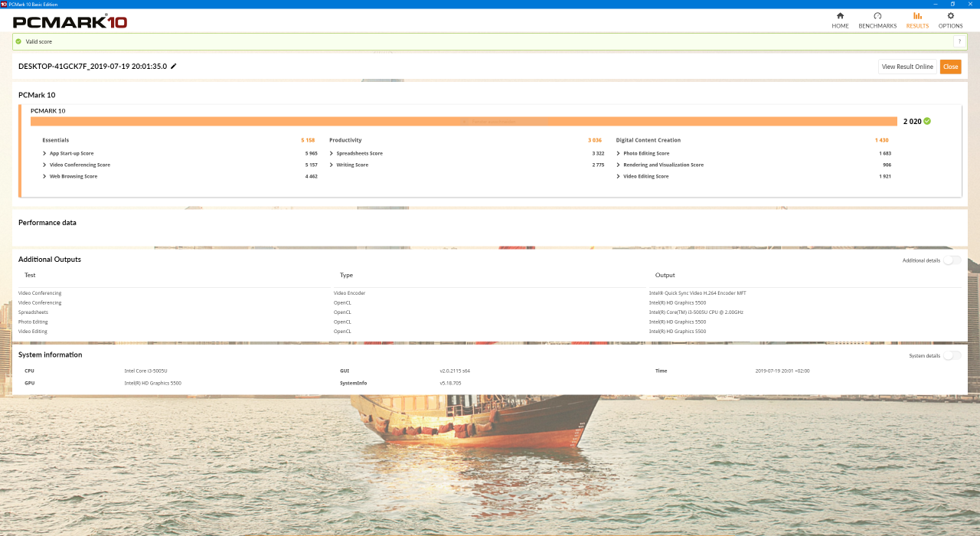The image size is (980, 536).
Task: Click the green checkmark beside score 2 020
Action: 927,121
